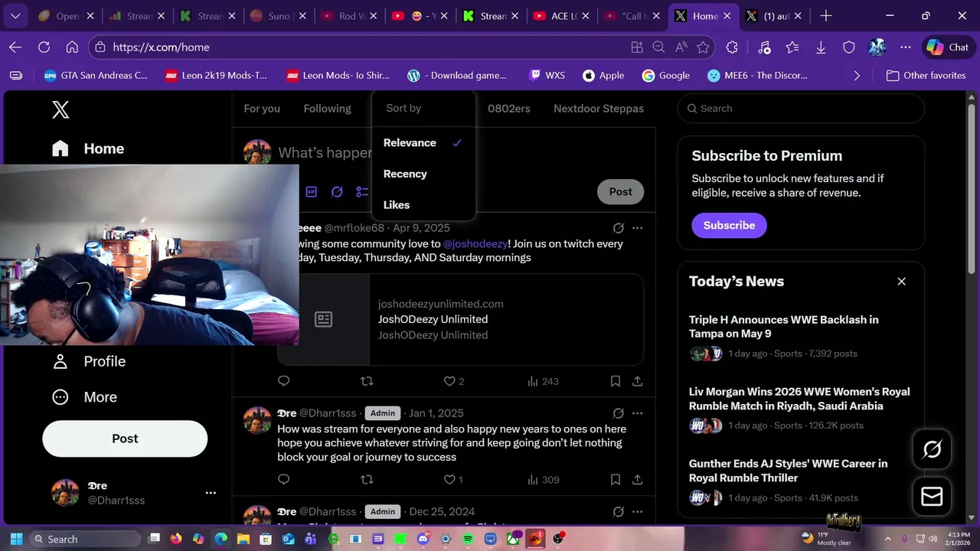The height and width of the screenshot is (551, 980).
Task: Switch to the 0802ers tab
Action: pos(509,109)
